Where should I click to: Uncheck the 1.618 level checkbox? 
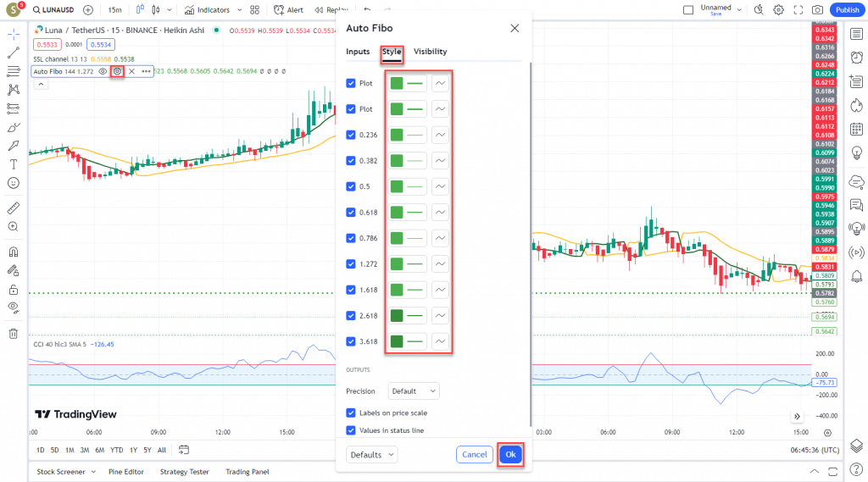point(350,290)
